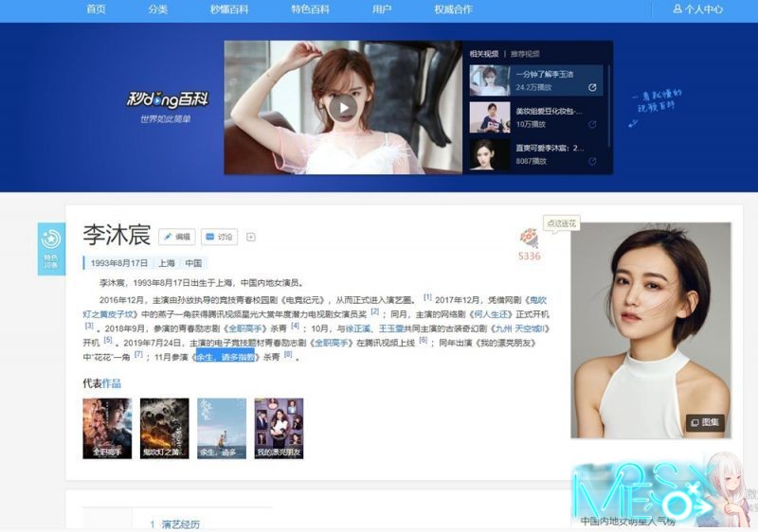Open 特色百科 navigation menu
The width and height of the screenshot is (758, 532).
310,9
